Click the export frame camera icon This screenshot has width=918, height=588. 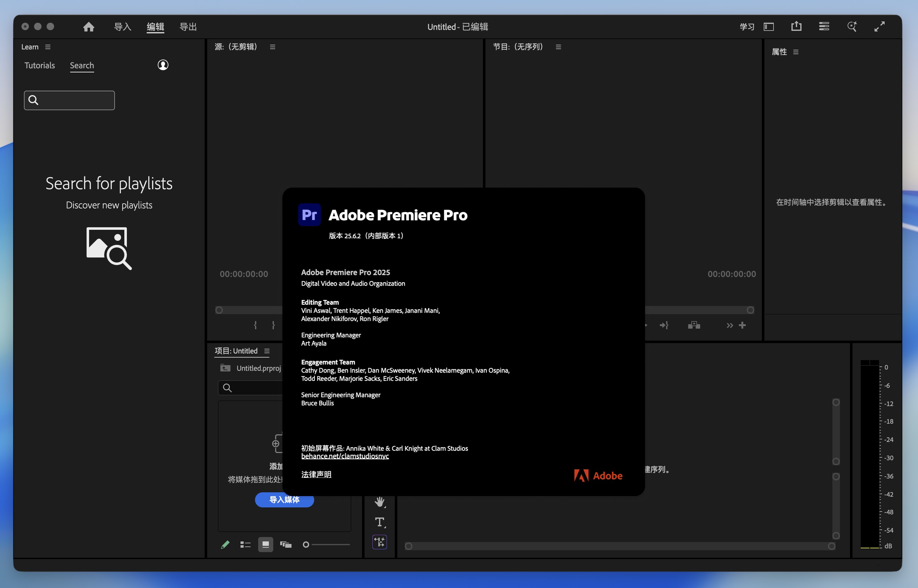click(x=694, y=325)
